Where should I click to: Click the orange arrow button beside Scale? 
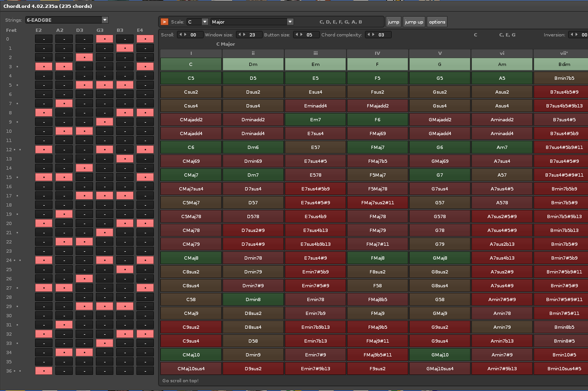coord(164,22)
